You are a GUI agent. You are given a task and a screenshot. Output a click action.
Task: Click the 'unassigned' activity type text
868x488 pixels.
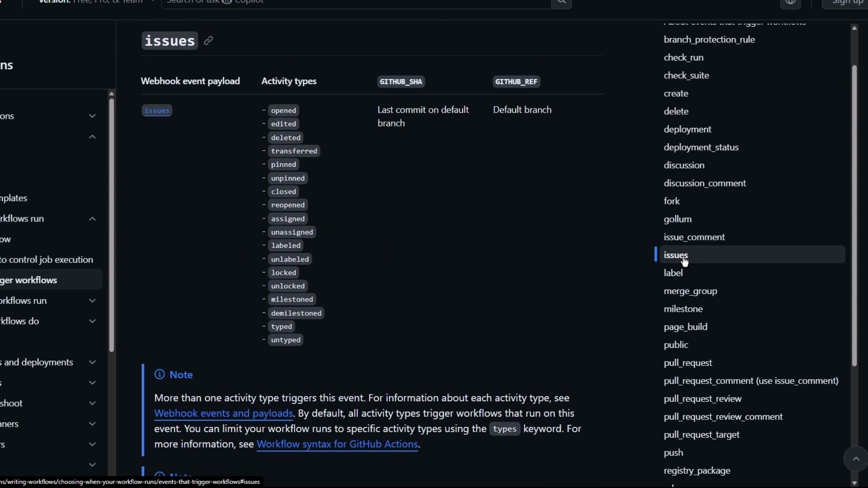[x=292, y=232]
